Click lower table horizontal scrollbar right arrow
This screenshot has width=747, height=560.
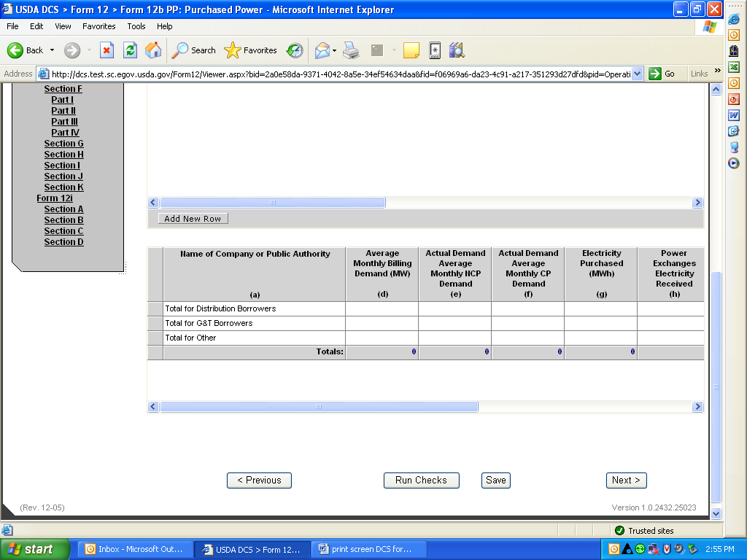697,407
